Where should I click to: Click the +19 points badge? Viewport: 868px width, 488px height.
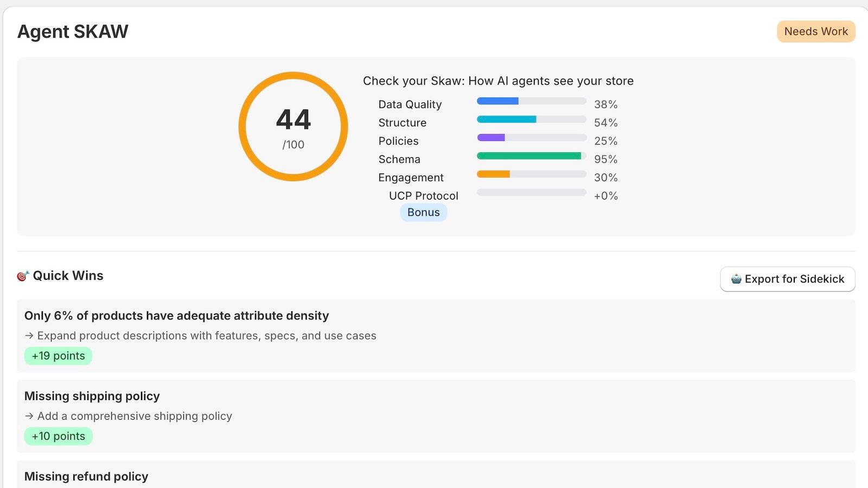(58, 356)
